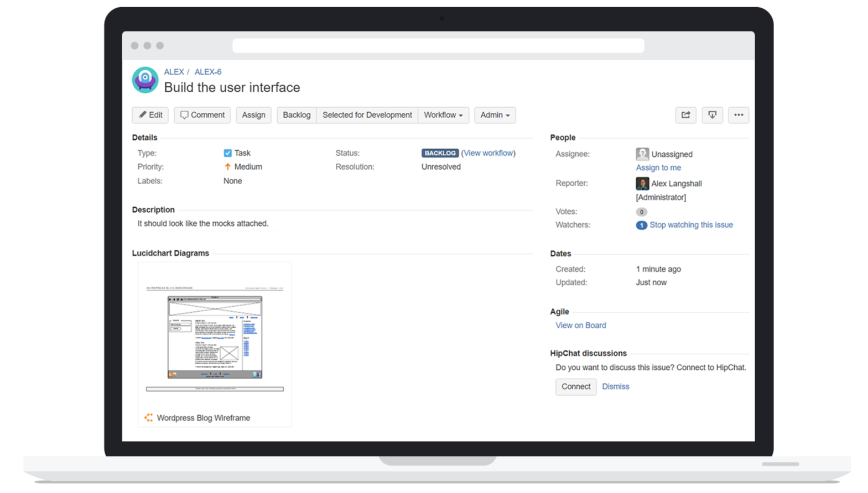The image size is (868, 493).
Task: Click the watchers count badge
Action: (x=641, y=225)
